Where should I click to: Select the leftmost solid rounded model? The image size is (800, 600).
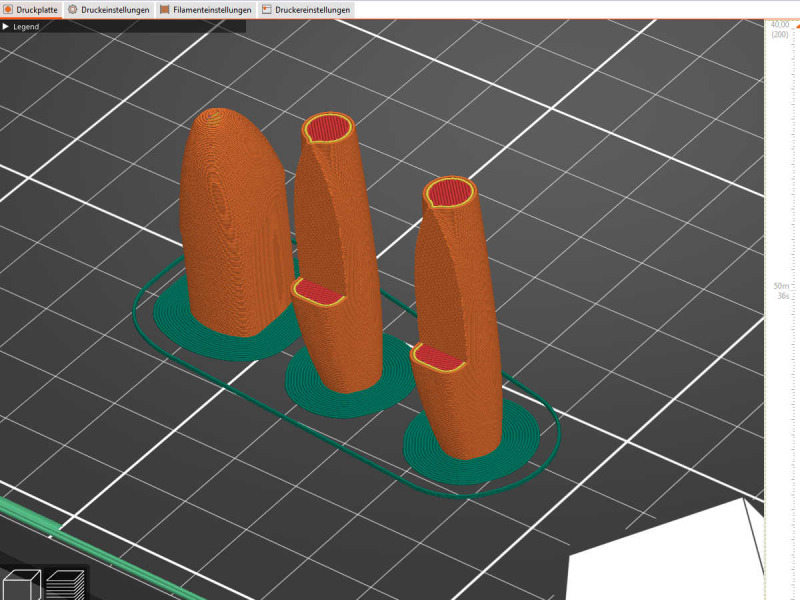point(230,230)
